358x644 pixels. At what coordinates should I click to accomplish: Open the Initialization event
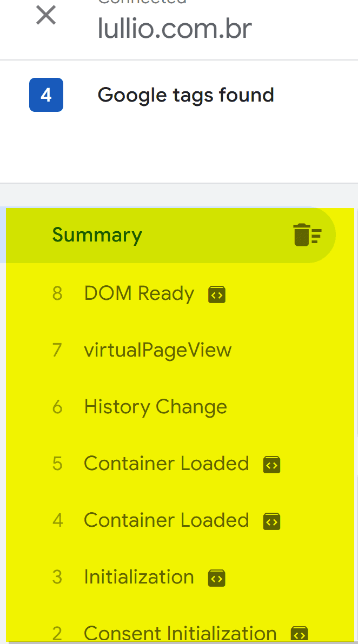tap(138, 577)
